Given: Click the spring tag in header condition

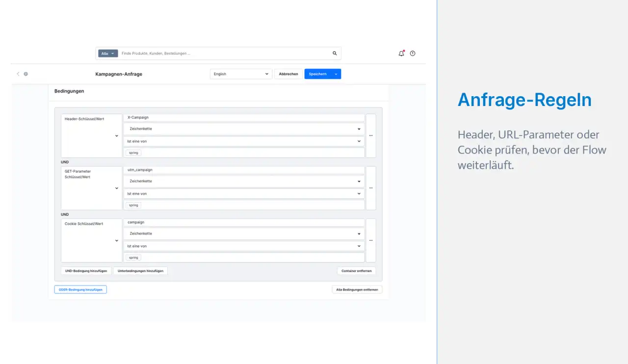Looking at the screenshot, I should [133, 153].
